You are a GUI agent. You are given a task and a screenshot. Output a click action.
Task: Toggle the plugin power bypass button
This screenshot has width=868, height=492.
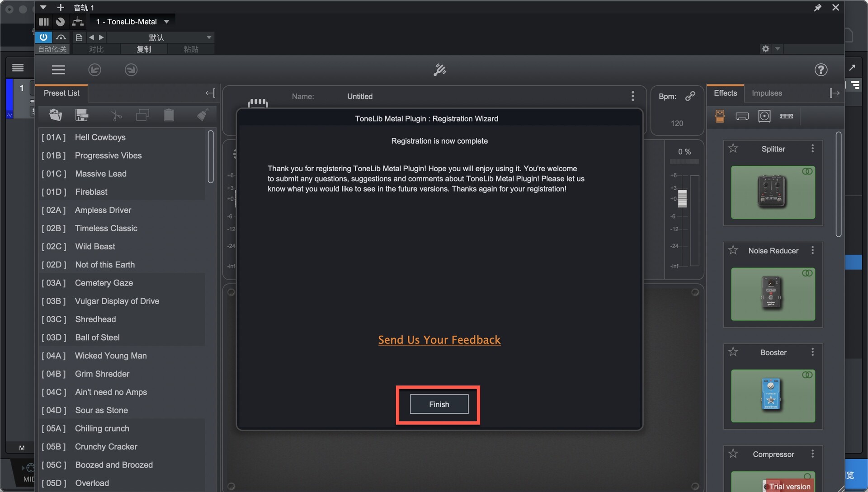[x=43, y=37]
